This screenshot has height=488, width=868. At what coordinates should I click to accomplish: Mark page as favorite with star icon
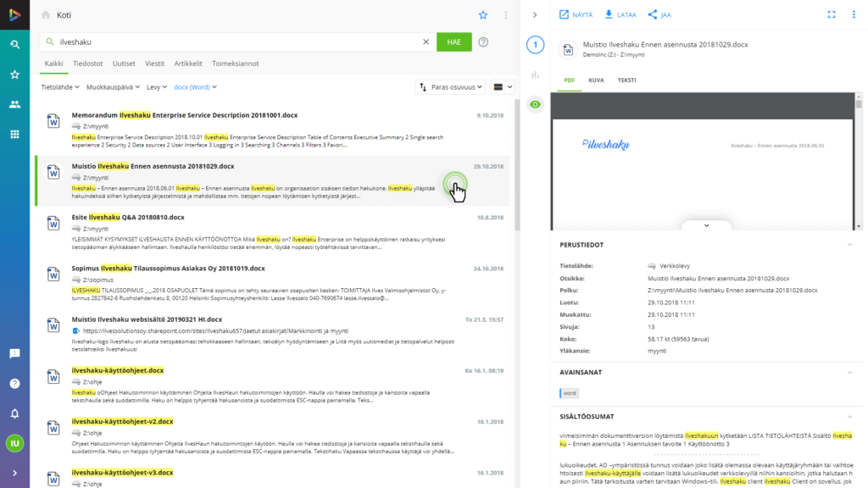(483, 15)
